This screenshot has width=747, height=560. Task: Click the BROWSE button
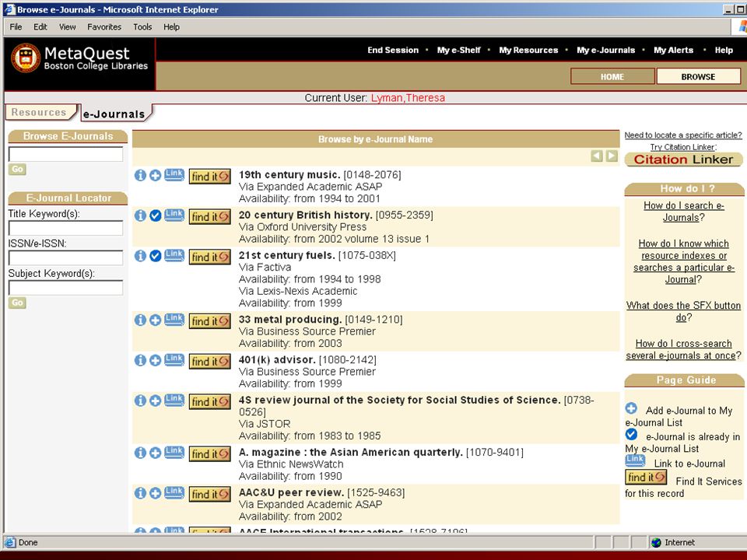tap(698, 77)
